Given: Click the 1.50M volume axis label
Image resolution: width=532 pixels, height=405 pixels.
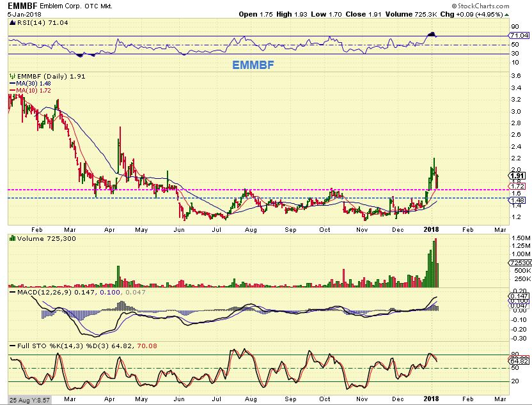Looking at the screenshot, I should click(520, 238).
